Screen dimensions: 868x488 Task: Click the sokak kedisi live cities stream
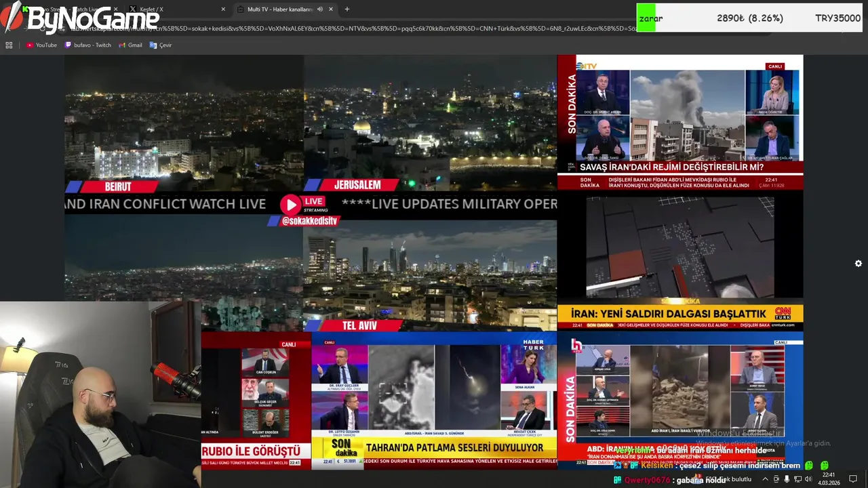coord(311,193)
